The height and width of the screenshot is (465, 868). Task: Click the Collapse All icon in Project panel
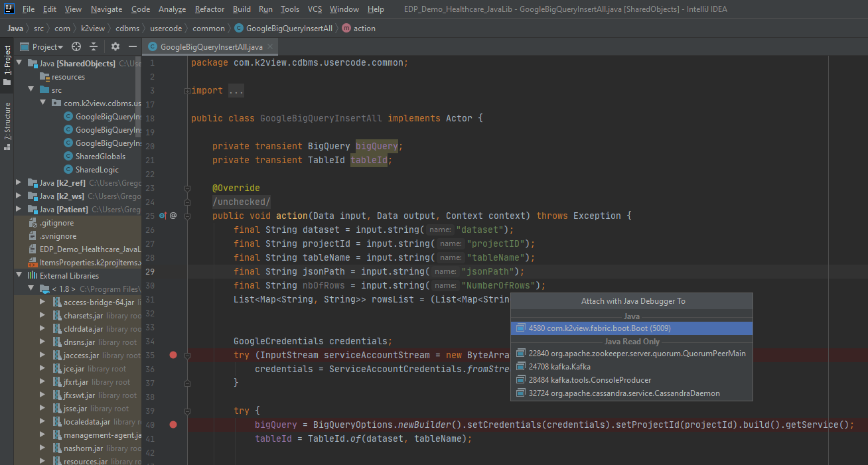pyautogui.click(x=94, y=46)
